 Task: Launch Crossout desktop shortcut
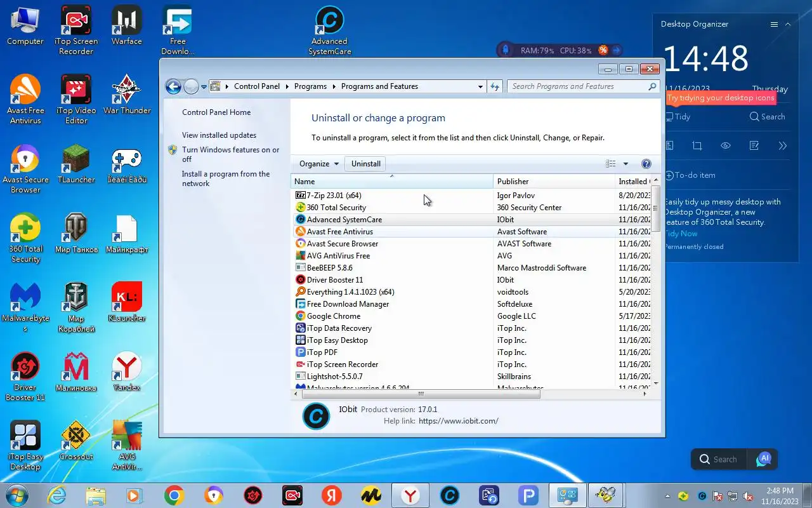(76, 441)
